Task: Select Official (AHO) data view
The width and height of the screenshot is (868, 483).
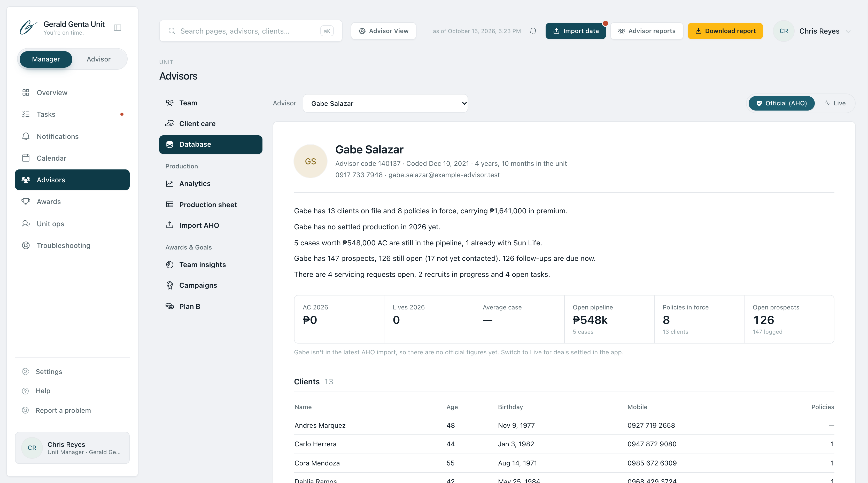Action: (781, 103)
